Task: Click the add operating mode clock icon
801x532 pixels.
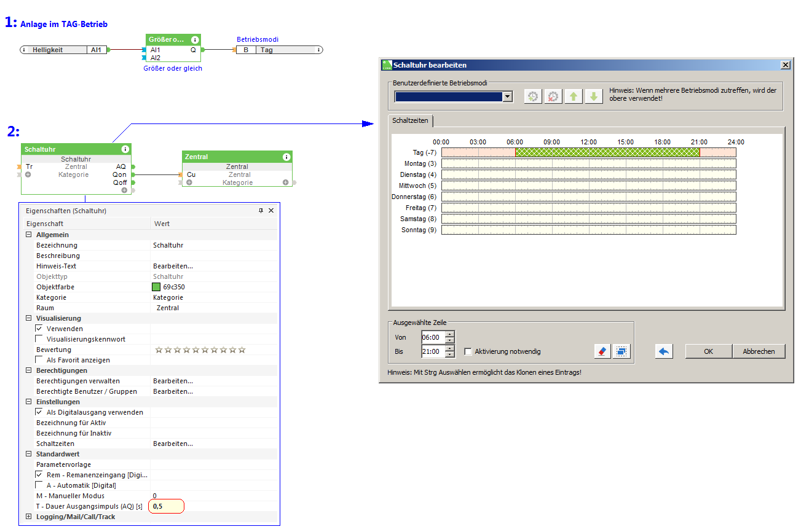Action: (x=533, y=96)
